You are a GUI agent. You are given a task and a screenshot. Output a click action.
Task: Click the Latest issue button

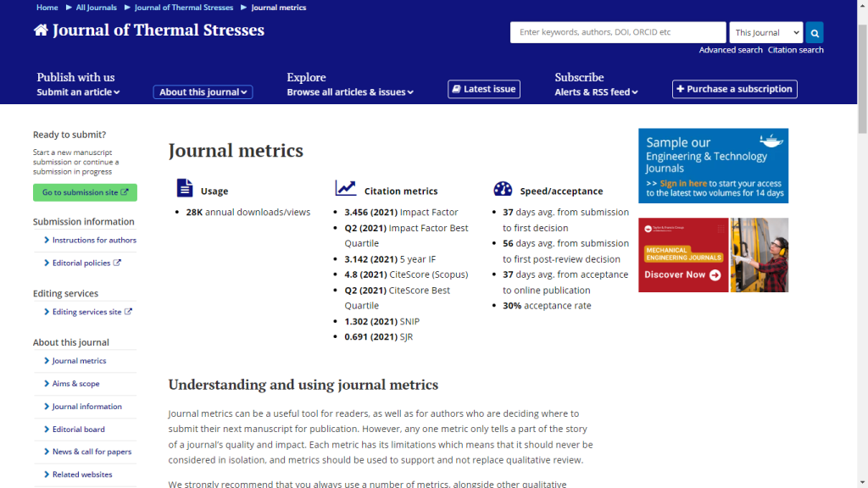click(x=484, y=89)
